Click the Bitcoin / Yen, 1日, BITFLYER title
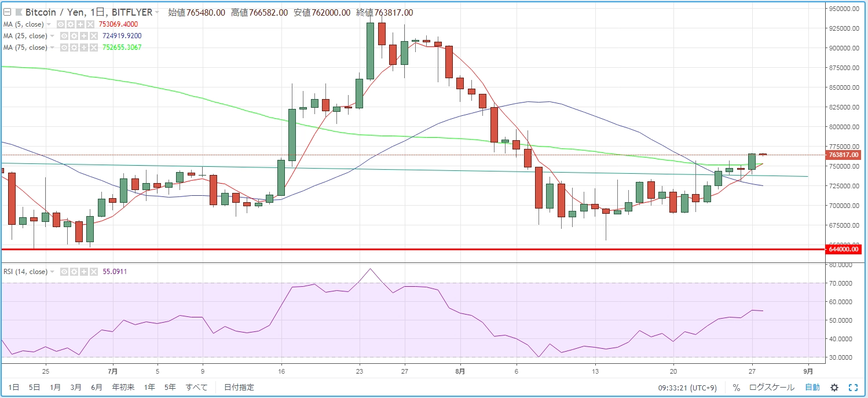Viewport: 868px width, 398px height. tap(89, 12)
